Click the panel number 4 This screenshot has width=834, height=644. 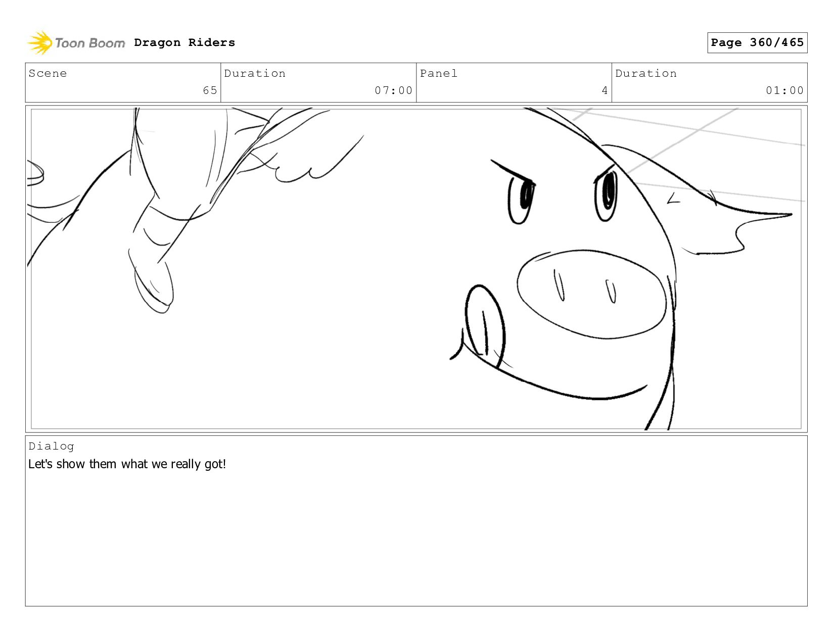click(605, 90)
